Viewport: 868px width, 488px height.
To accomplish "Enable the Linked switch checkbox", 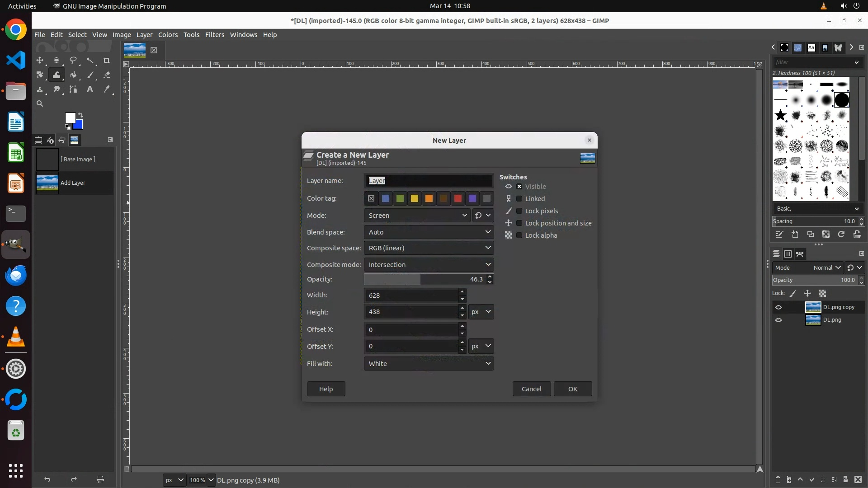I will (x=519, y=199).
